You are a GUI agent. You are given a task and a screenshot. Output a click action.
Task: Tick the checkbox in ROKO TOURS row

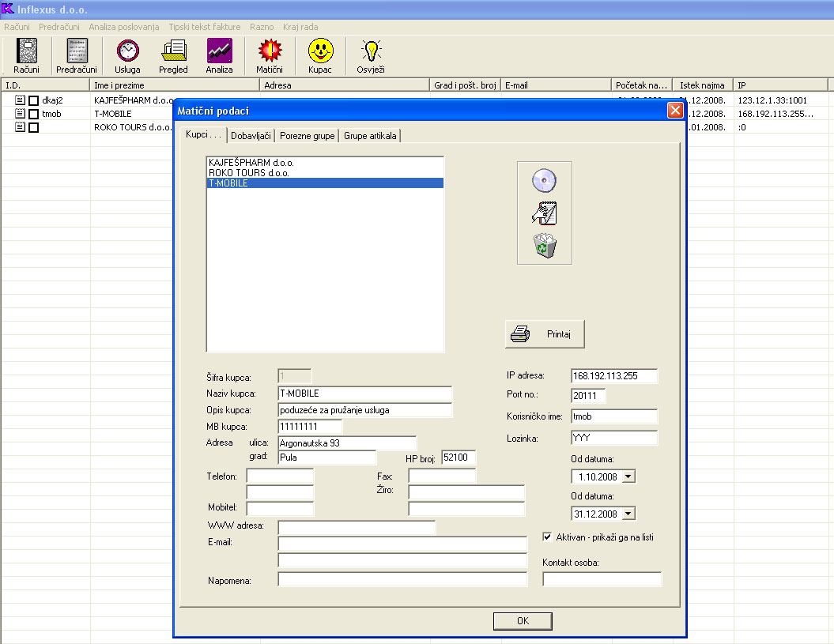point(33,128)
